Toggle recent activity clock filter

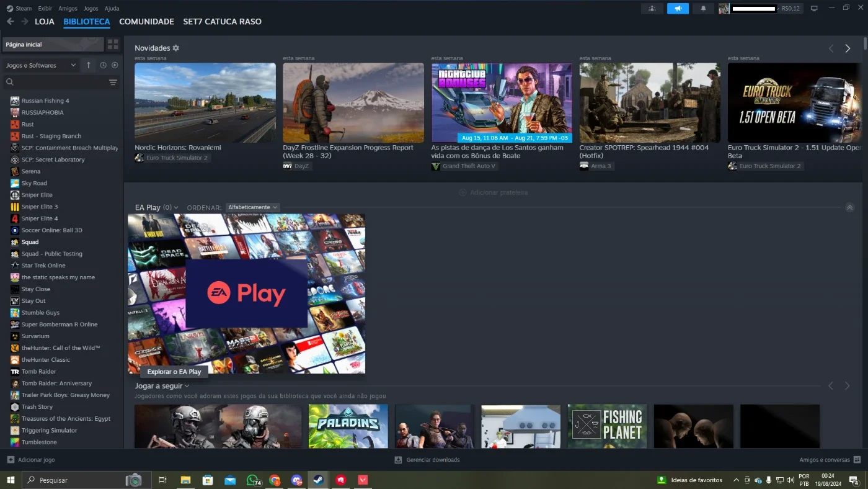pyautogui.click(x=103, y=65)
